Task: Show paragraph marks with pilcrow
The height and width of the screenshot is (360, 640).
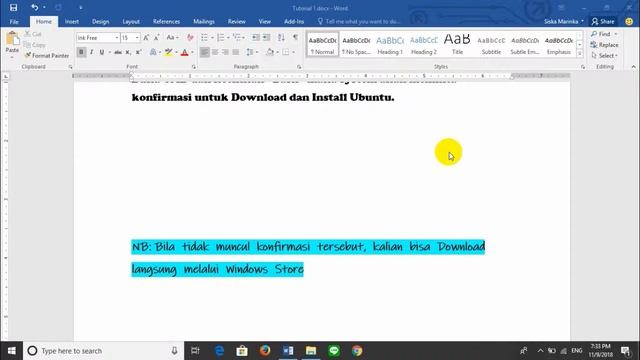Action: pyautogui.click(x=295, y=38)
